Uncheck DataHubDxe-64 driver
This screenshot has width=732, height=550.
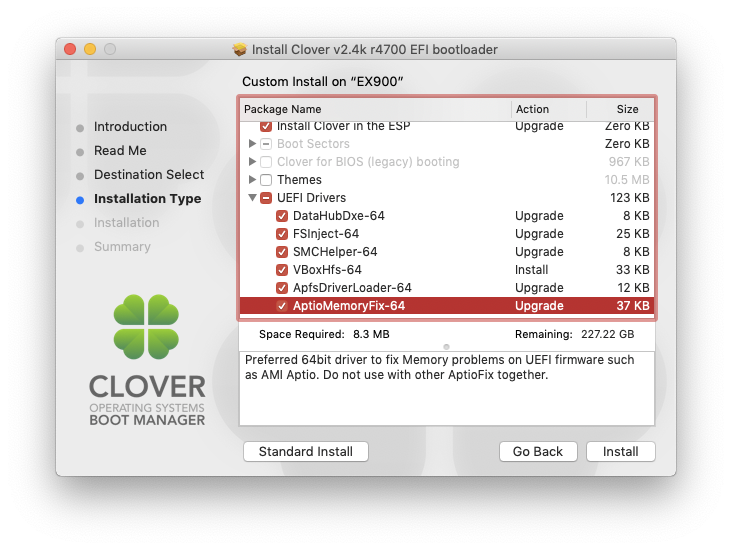[x=282, y=216]
